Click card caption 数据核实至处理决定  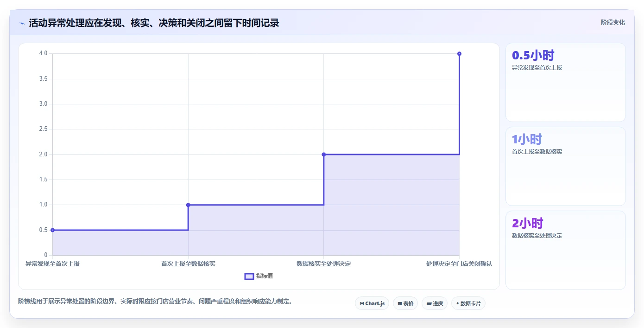click(537, 236)
